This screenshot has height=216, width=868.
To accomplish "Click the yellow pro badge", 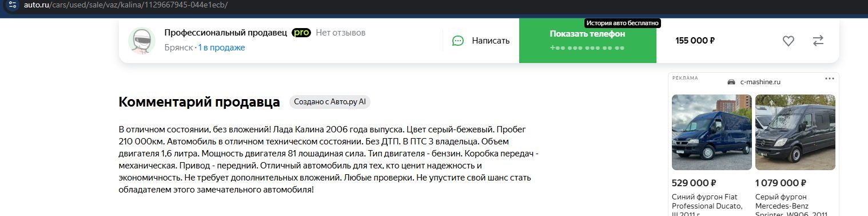I will (x=301, y=33).
